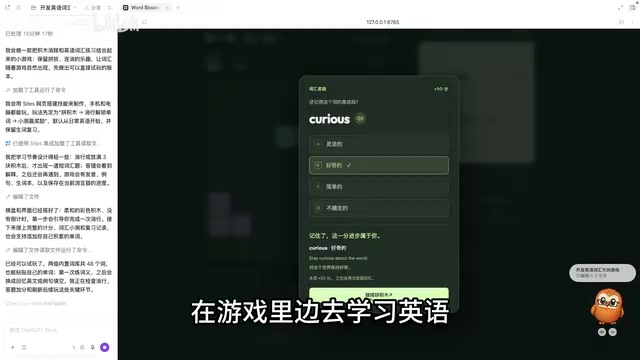Toggle the sidebar icon at window top-left

point(7,7)
